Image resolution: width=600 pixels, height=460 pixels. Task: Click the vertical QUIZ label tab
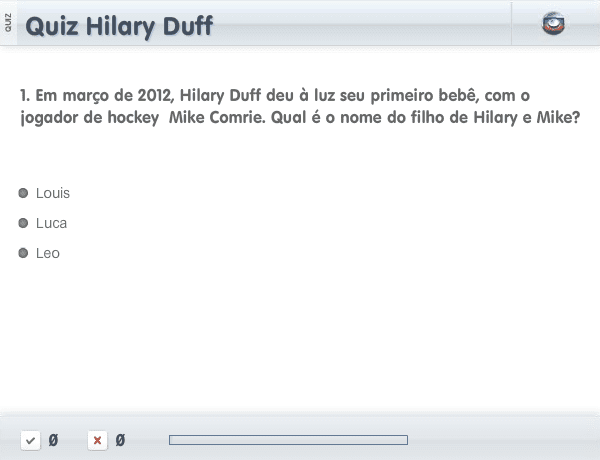(8, 23)
